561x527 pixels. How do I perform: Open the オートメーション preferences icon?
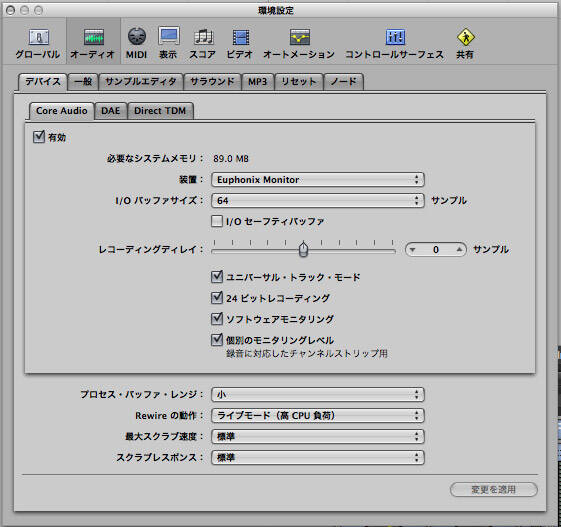299,44
